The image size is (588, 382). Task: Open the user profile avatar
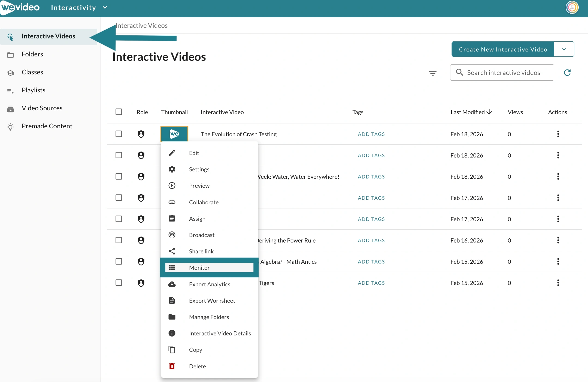572,7
